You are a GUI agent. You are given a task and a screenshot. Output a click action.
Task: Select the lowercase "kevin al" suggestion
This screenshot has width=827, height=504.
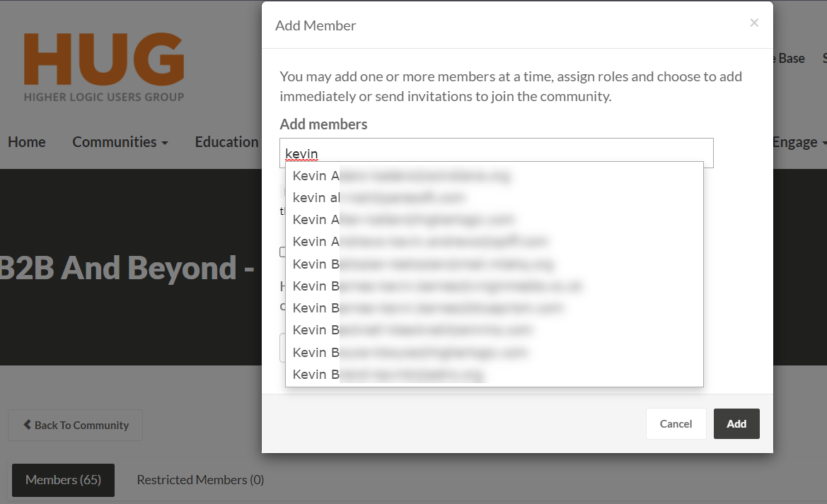[495, 198]
